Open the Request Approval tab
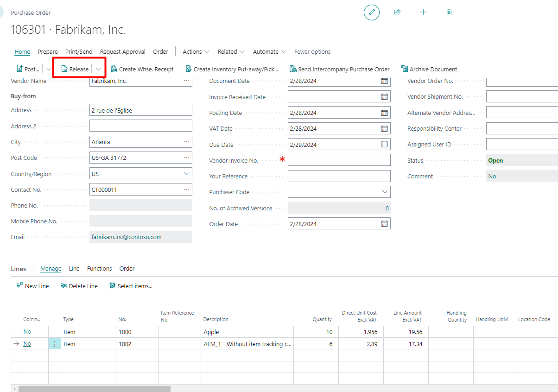Screen dimensions: 558x392 tap(123, 51)
